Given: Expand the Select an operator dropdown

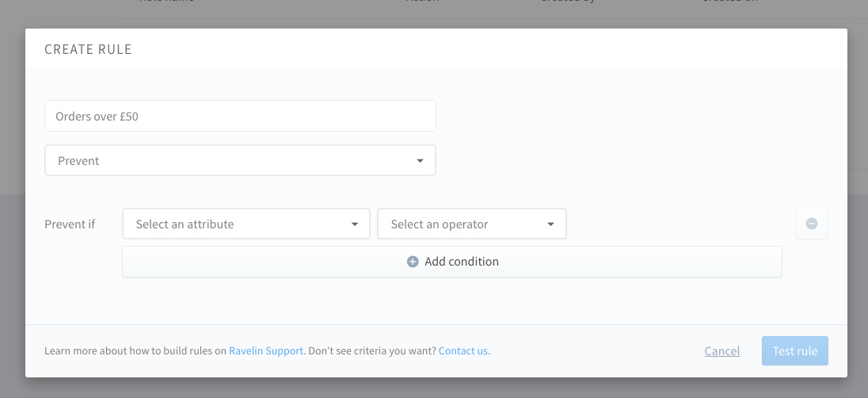Looking at the screenshot, I should pos(471,224).
